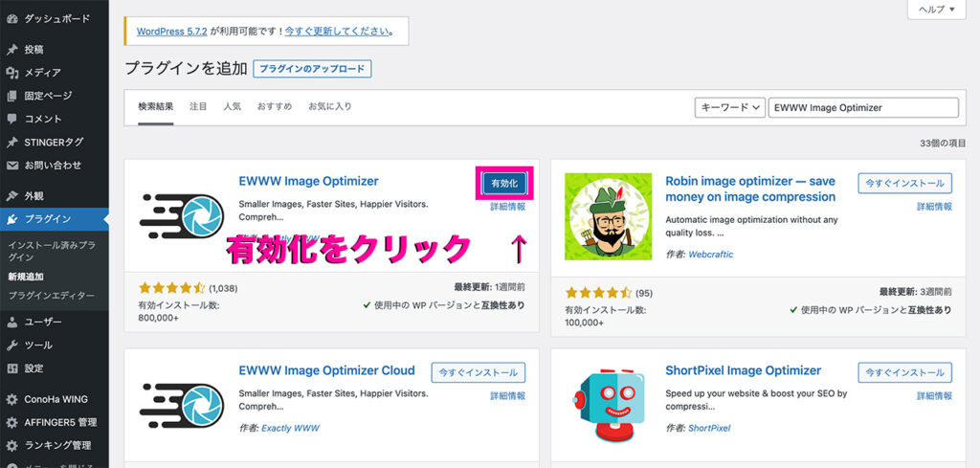The image size is (980, 468).
Task: Click the プラグインのアップロード button
Action: pyautogui.click(x=313, y=69)
